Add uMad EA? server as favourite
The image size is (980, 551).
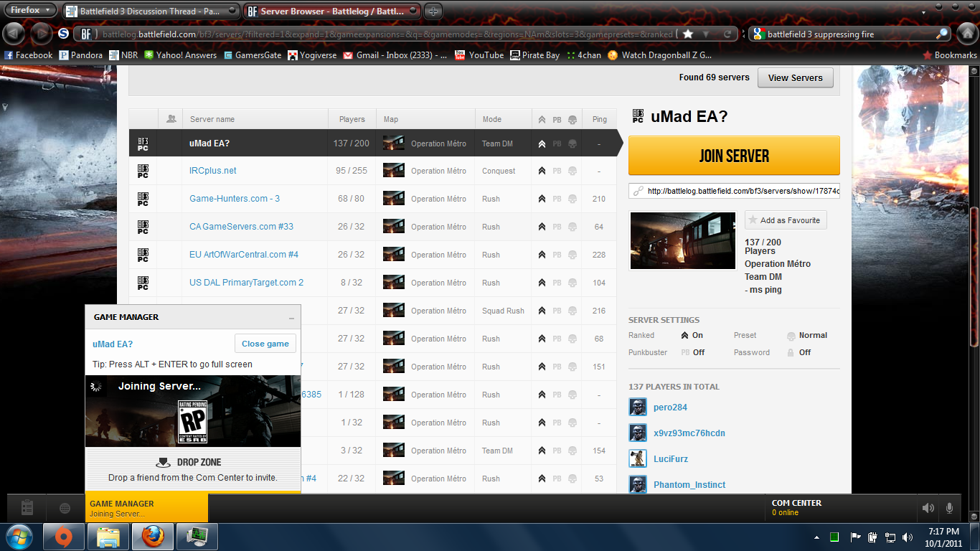(x=786, y=220)
